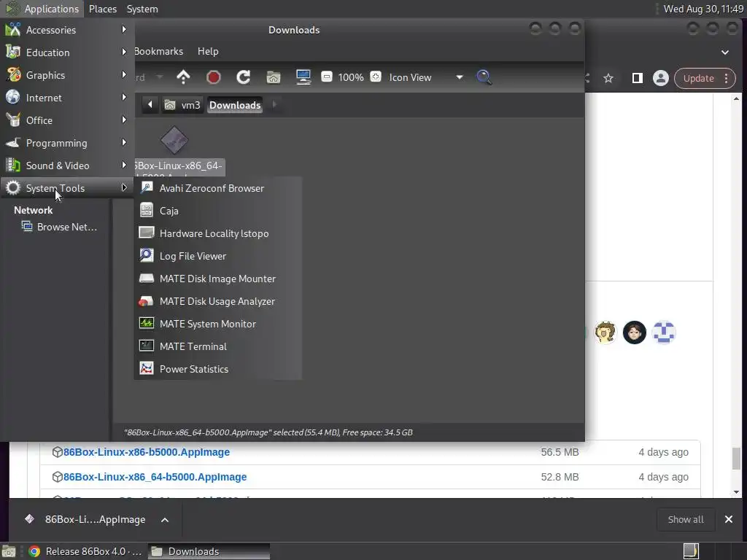Click the path bar back arrow
This screenshot has height=560, width=747.
pos(150,105)
